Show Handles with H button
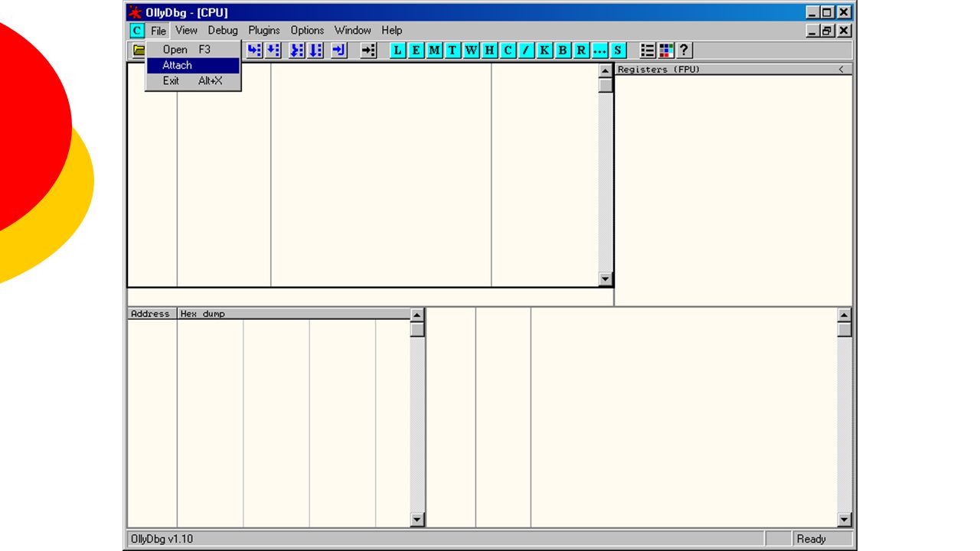 click(489, 51)
